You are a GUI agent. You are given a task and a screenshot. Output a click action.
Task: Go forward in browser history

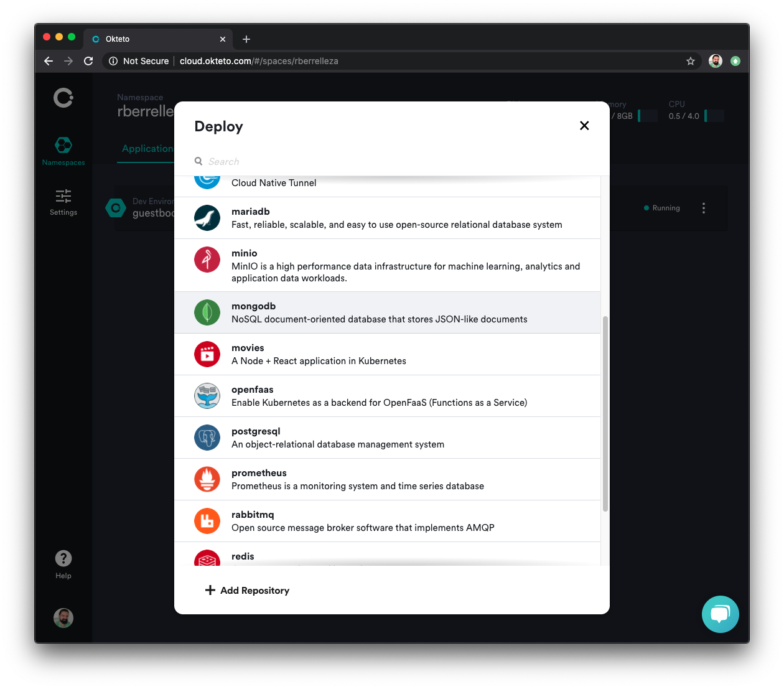coord(68,61)
